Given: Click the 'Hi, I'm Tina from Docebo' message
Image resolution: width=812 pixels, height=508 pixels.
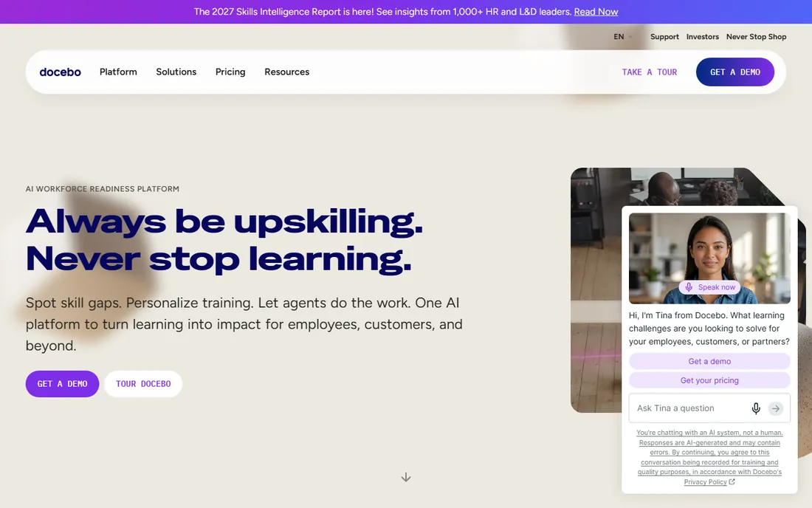Looking at the screenshot, I should point(709,329).
